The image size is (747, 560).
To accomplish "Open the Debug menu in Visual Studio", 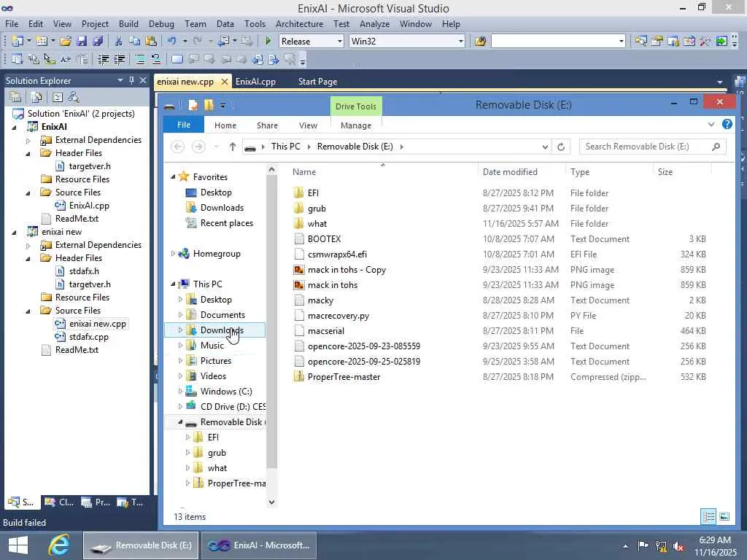I will pos(161,24).
